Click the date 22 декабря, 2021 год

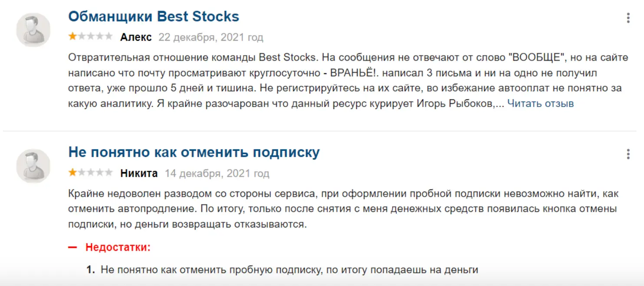click(x=210, y=37)
